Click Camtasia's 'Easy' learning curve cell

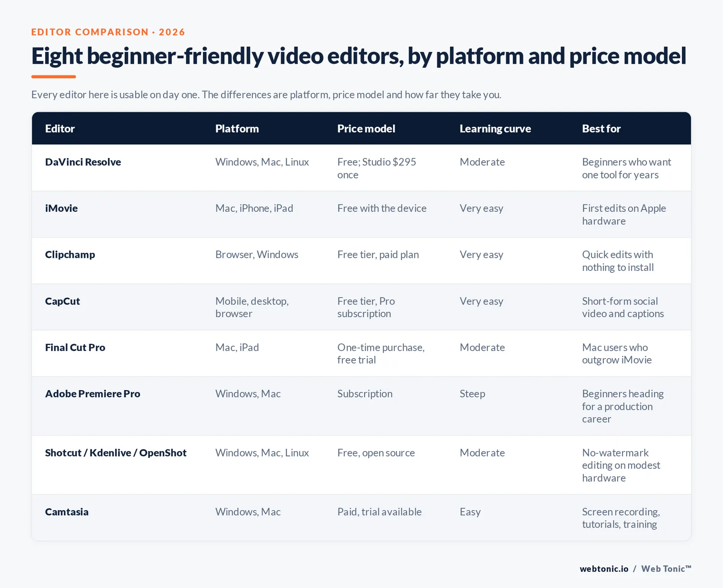(x=470, y=512)
